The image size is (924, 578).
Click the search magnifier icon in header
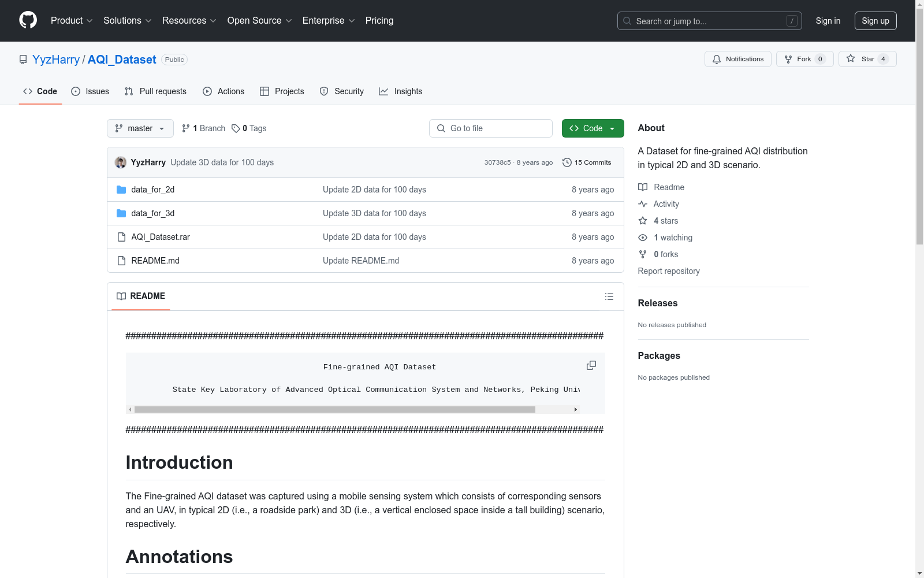click(x=627, y=21)
